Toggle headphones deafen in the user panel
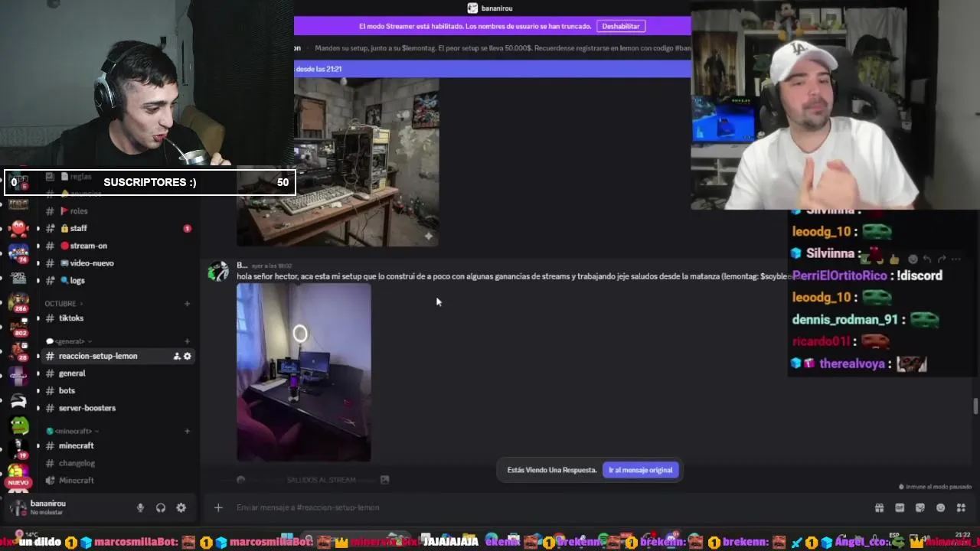 click(x=161, y=507)
